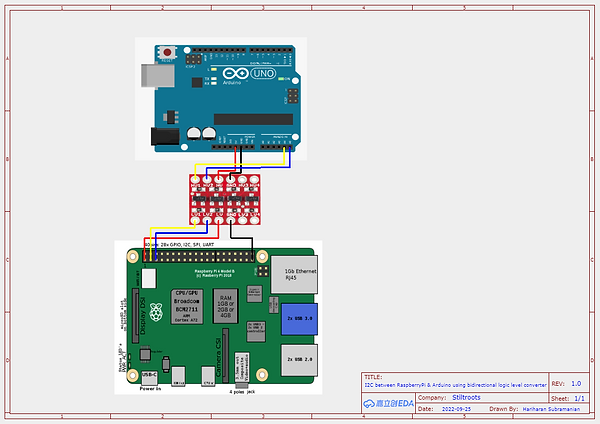Click the Arduino red RESET button
This screenshot has width=600, height=424.
click(x=167, y=52)
